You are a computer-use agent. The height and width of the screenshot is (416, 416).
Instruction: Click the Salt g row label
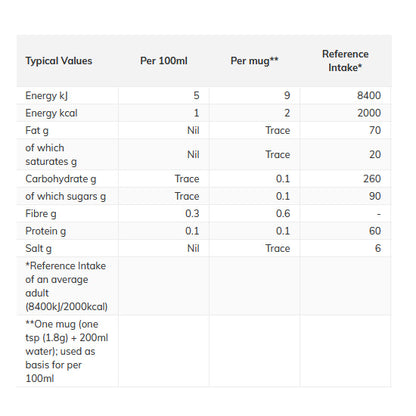[38, 248]
